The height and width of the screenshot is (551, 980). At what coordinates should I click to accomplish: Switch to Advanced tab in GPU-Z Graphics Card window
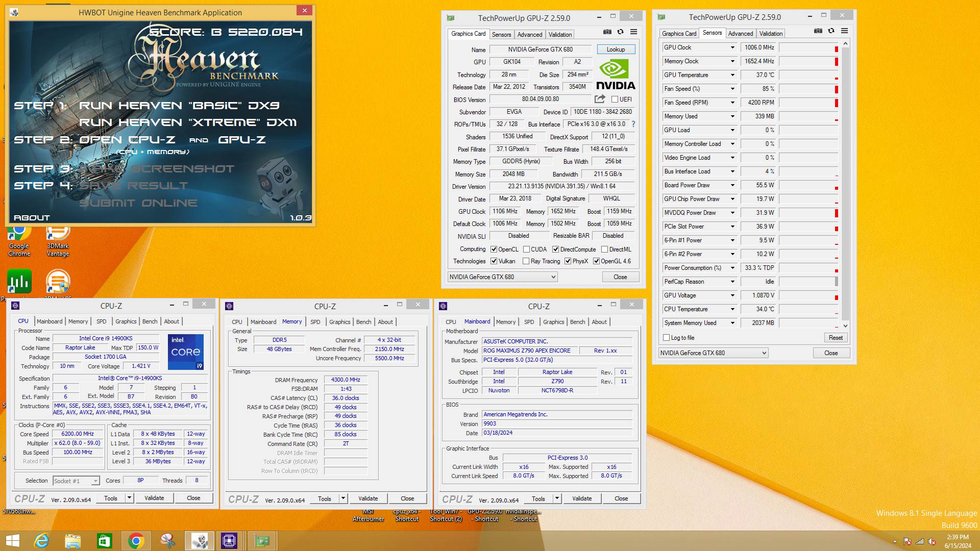coord(529,34)
